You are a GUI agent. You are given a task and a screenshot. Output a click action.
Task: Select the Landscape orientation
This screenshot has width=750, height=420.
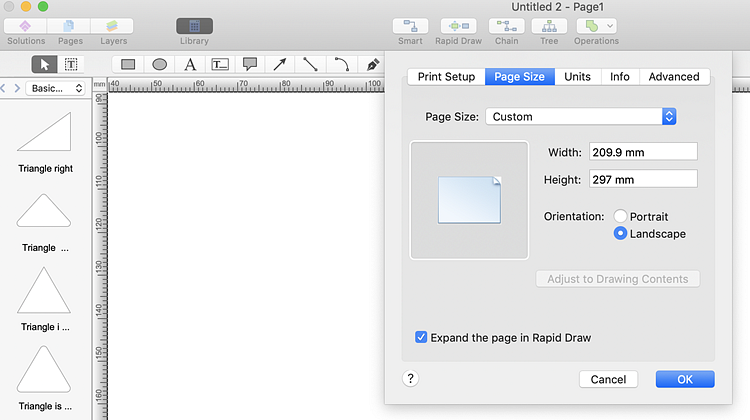pos(621,234)
